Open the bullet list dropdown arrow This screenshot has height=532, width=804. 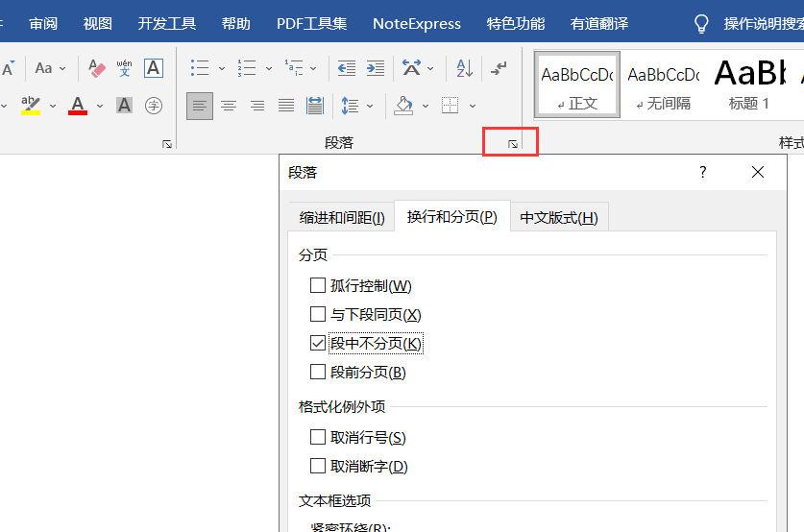tap(222, 68)
